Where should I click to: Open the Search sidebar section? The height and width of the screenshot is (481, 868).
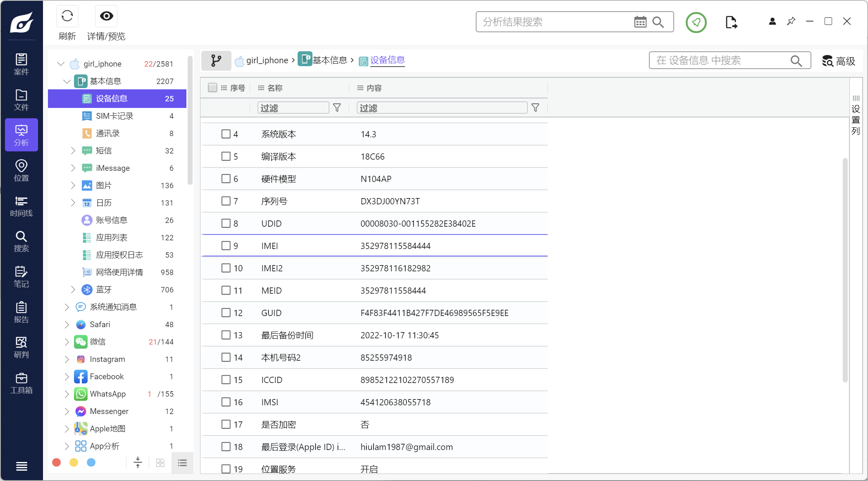pyautogui.click(x=21, y=242)
